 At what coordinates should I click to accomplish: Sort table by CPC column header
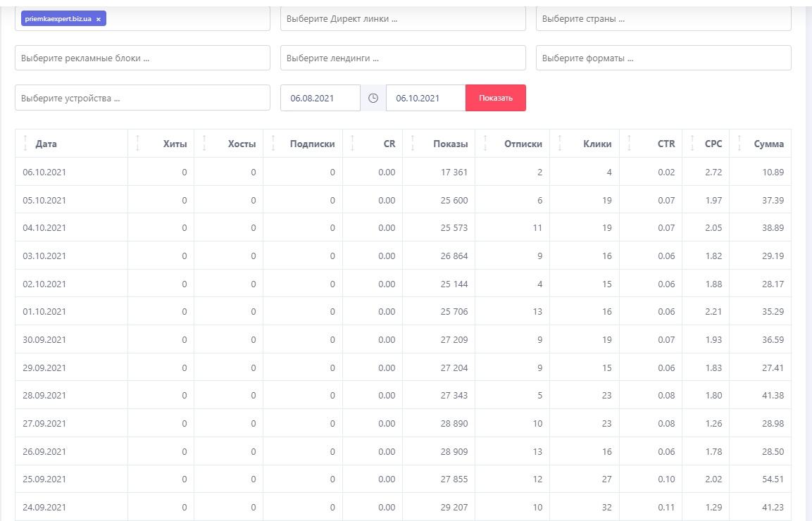[x=713, y=144]
